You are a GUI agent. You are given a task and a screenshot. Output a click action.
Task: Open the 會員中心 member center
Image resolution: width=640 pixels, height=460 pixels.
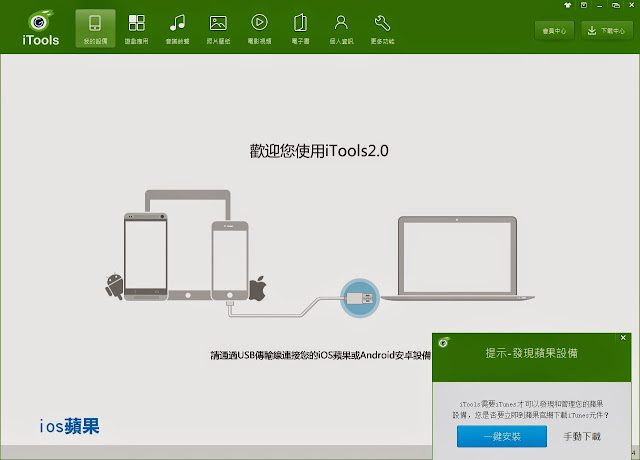pos(554,31)
